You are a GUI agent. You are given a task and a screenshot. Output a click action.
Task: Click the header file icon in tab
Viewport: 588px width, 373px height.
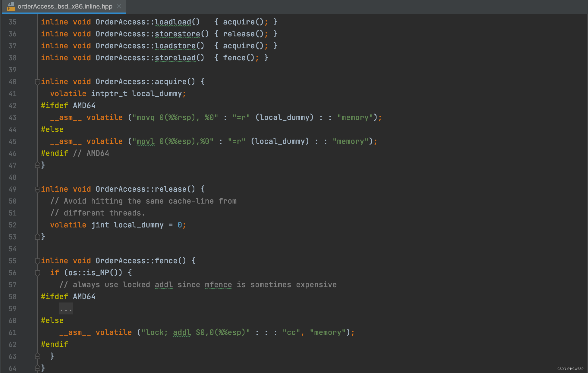[x=11, y=6]
